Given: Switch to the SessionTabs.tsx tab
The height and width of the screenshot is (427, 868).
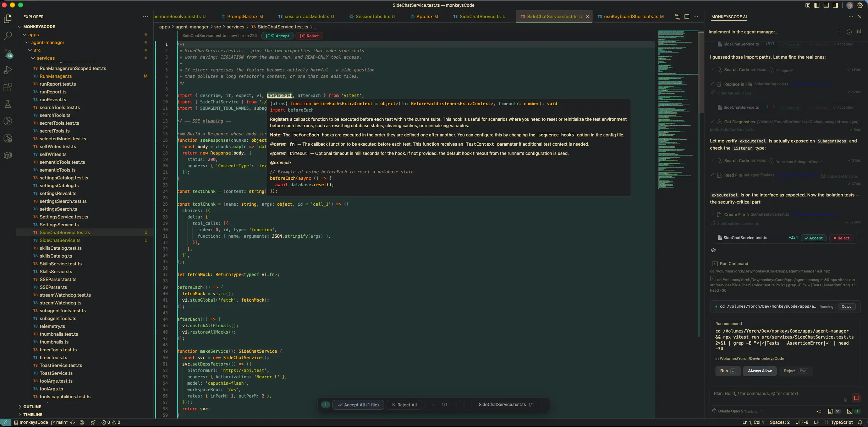Looking at the screenshot, I should coord(372,17).
